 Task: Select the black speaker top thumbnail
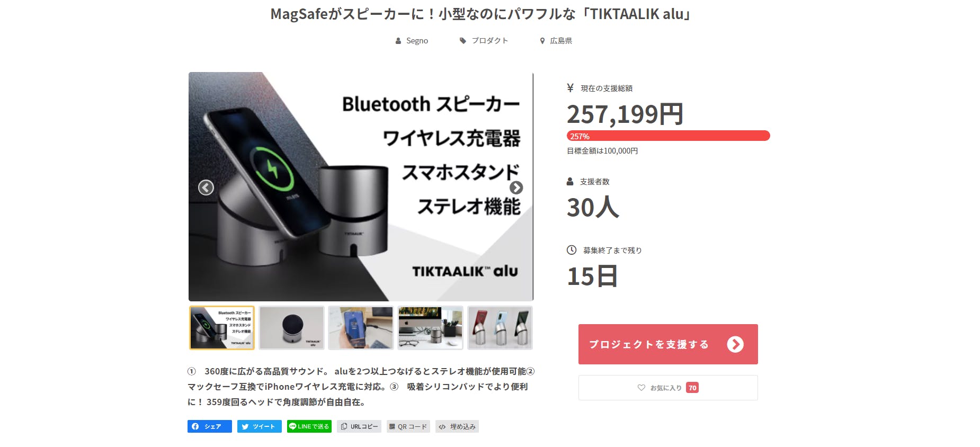291,328
